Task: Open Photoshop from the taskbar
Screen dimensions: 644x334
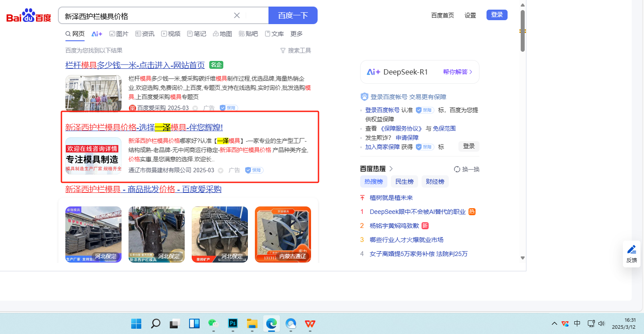Action: tap(233, 324)
